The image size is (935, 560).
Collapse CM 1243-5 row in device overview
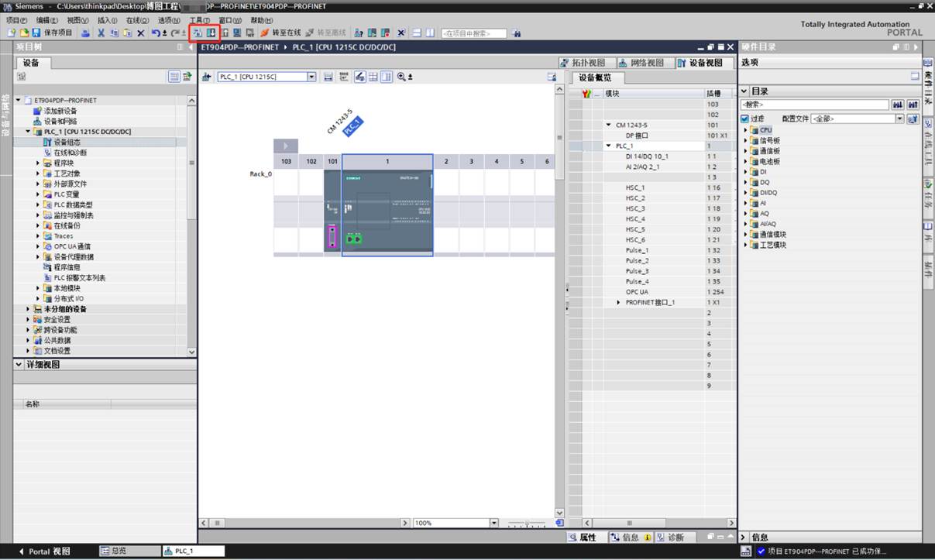coord(609,125)
